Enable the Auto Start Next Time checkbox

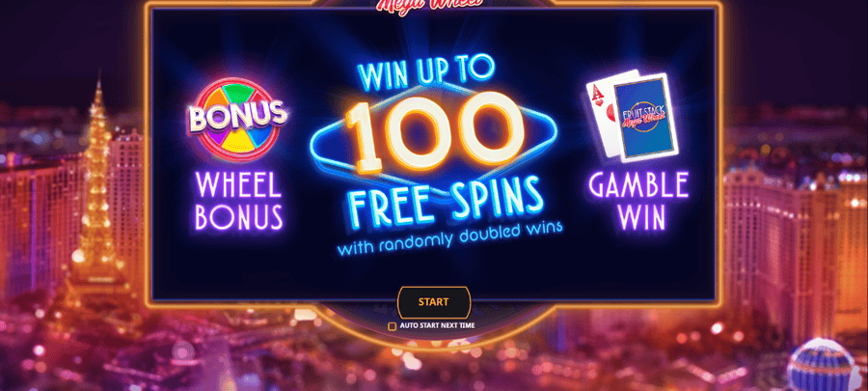click(392, 326)
